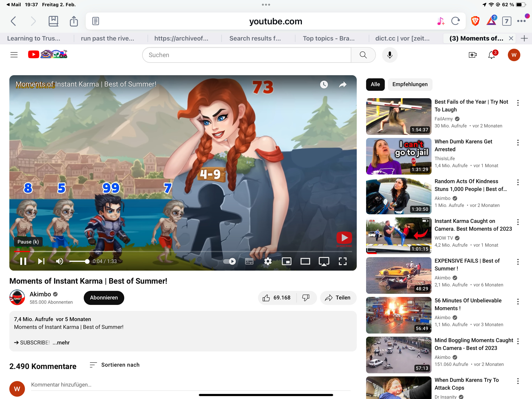This screenshot has width=532, height=399.
Task: Open the YouTube hamburger guide menu
Action: [14, 55]
